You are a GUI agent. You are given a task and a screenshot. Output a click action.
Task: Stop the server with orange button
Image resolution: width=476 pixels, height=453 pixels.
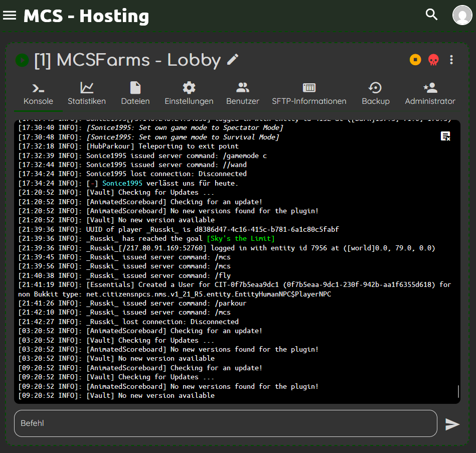(x=415, y=60)
